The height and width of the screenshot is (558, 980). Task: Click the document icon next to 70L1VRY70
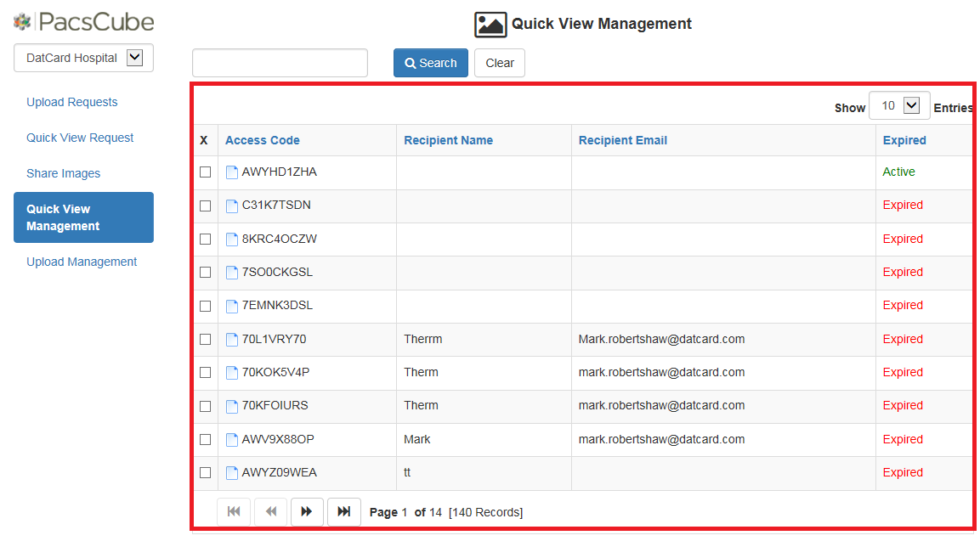[x=232, y=339]
